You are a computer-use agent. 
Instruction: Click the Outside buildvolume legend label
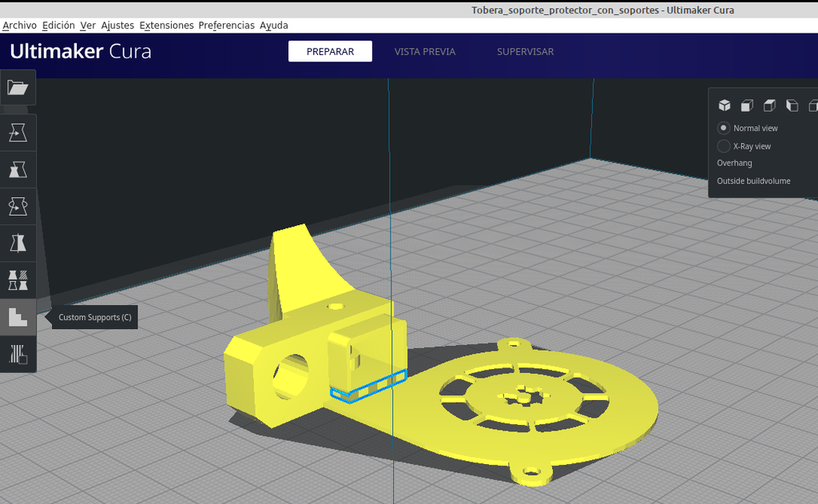pyautogui.click(x=753, y=181)
